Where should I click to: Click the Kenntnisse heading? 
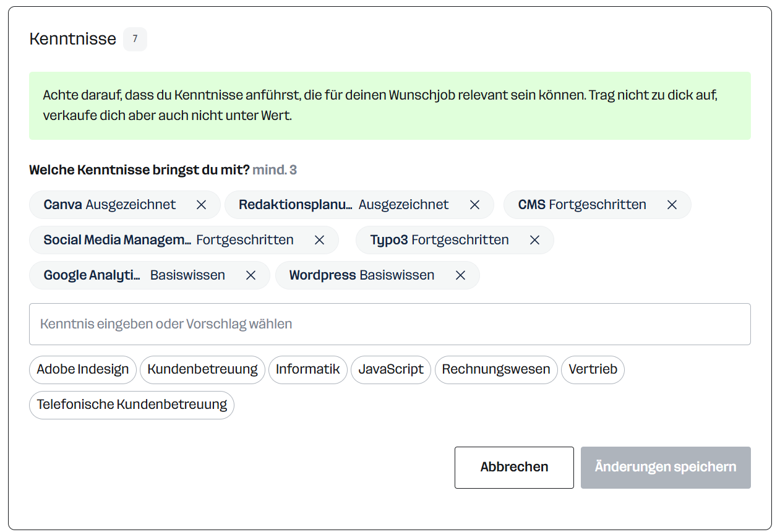pyautogui.click(x=73, y=39)
